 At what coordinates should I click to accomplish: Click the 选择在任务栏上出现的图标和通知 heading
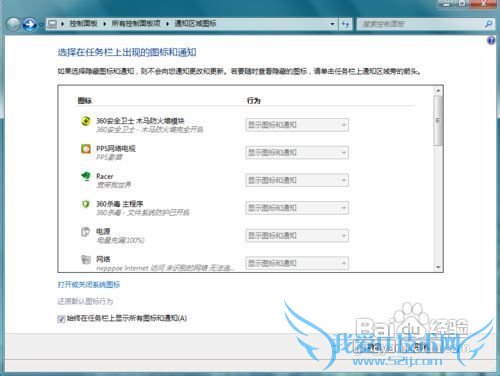coord(127,52)
